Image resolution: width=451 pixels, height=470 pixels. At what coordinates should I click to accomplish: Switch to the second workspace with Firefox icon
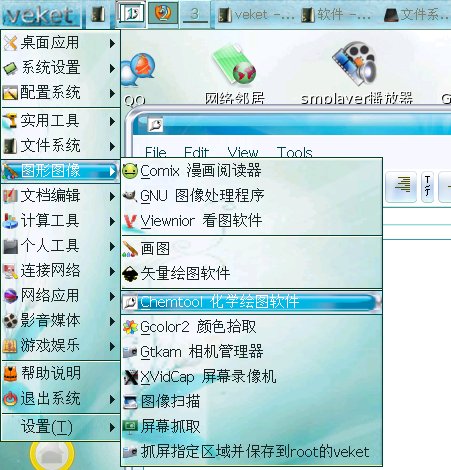point(163,14)
